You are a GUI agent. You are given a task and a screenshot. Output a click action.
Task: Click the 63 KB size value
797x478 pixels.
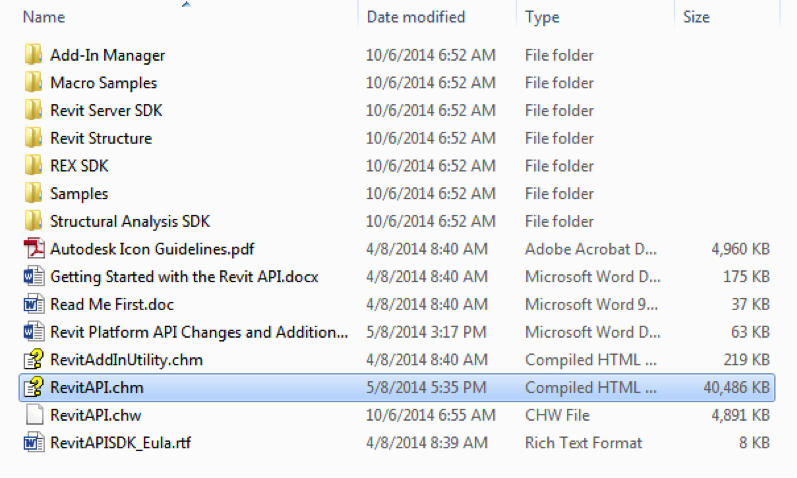[750, 332]
